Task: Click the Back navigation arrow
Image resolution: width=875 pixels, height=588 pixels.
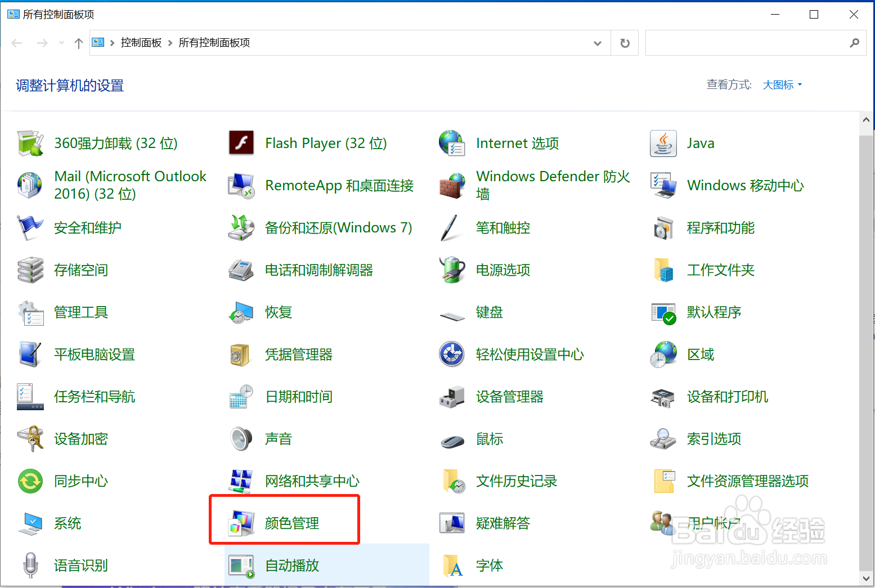Action: (x=17, y=43)
